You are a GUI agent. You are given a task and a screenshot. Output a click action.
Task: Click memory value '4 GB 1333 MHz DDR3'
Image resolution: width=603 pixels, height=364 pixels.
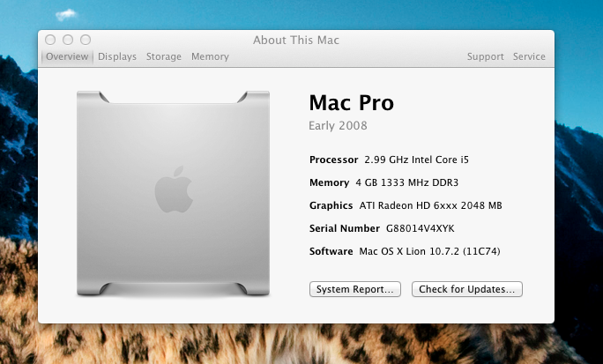(x=407, y=182)
